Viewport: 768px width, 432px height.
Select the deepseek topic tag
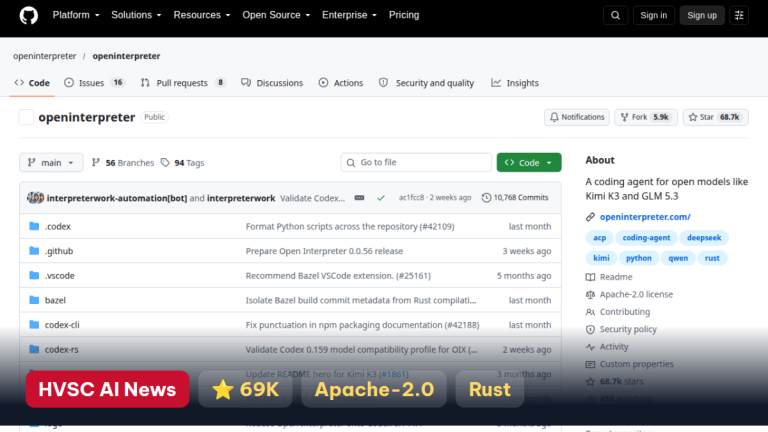click(704, 238)
